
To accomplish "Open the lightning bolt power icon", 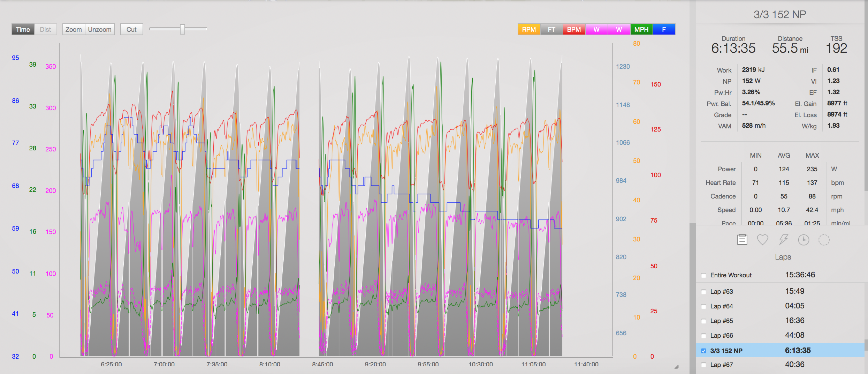I will (783, 240).
